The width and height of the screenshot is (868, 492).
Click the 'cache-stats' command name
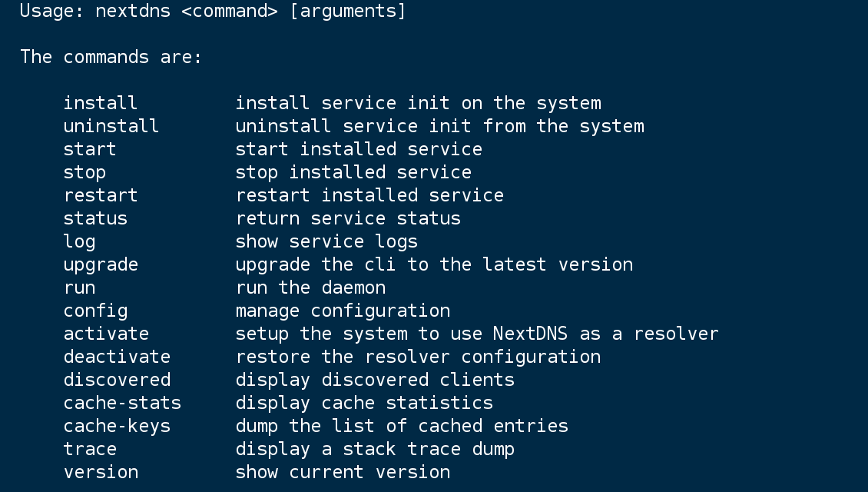[x=122, y=403]
